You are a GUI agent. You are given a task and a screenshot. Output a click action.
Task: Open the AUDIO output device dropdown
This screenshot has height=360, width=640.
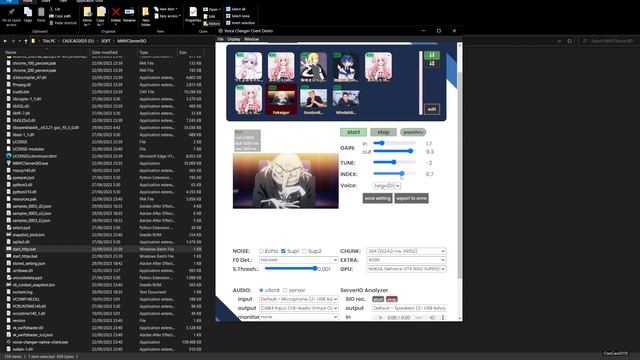point(298,308)
